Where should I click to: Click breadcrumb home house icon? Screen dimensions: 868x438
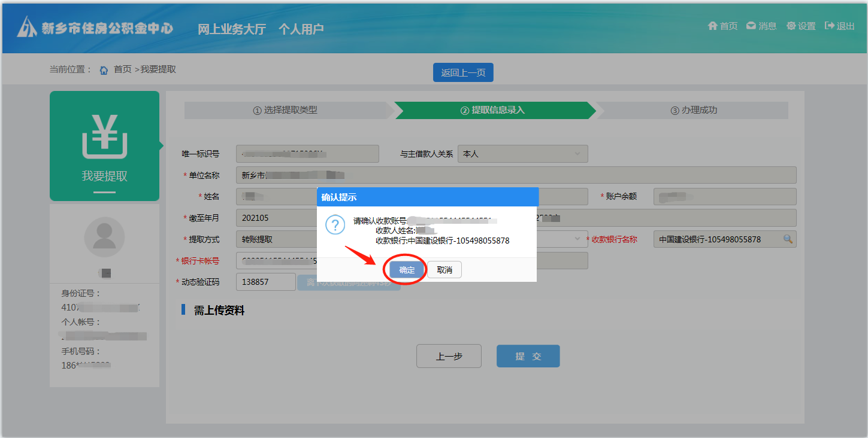pos(104,70)
